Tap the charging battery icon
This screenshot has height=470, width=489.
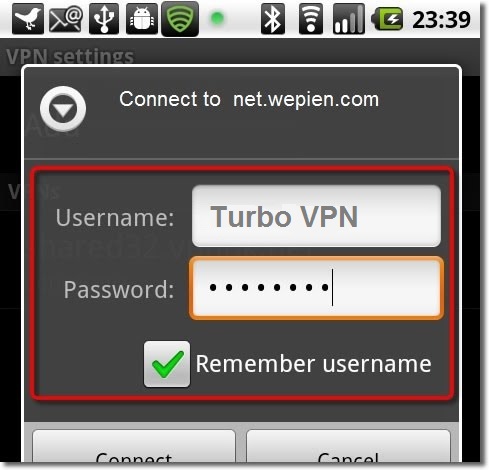coord(387,19)
